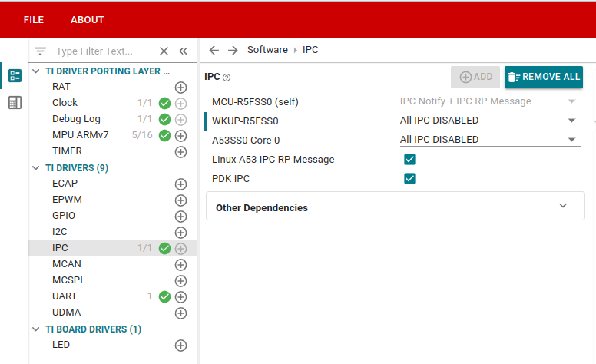596x364 pixels.
Task: Open the filter options icon
Action: [x=41, y=51]
